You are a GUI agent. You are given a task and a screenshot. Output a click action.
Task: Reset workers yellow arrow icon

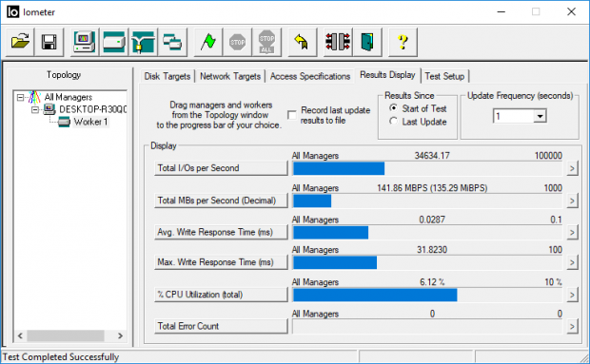(x=302, y=42)
